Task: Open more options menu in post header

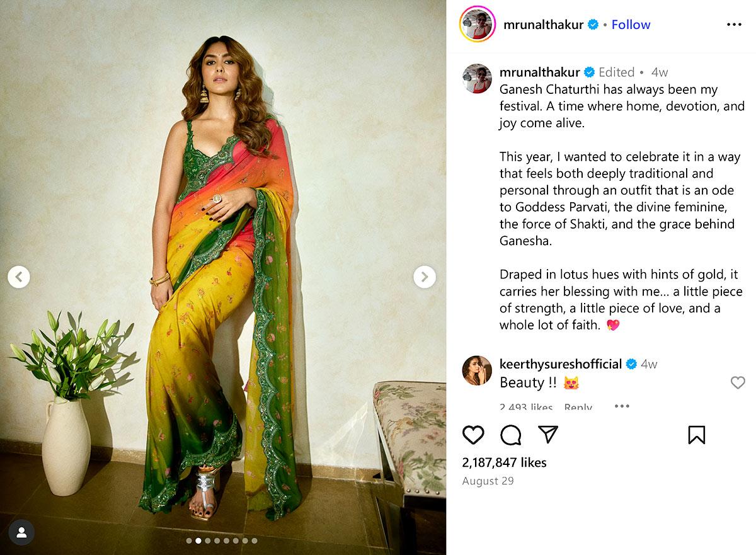Action: [x=734, y=25]
